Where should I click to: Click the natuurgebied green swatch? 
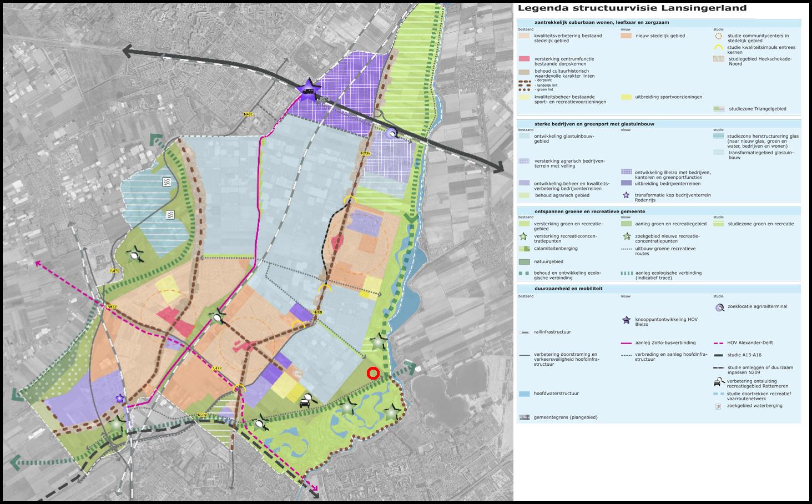(524, 261)
